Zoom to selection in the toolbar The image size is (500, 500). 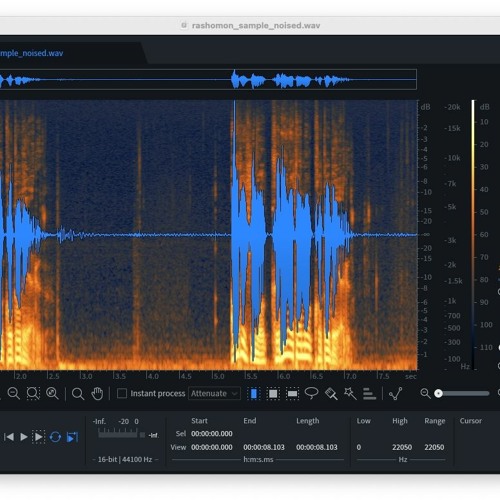pos(33,394)
